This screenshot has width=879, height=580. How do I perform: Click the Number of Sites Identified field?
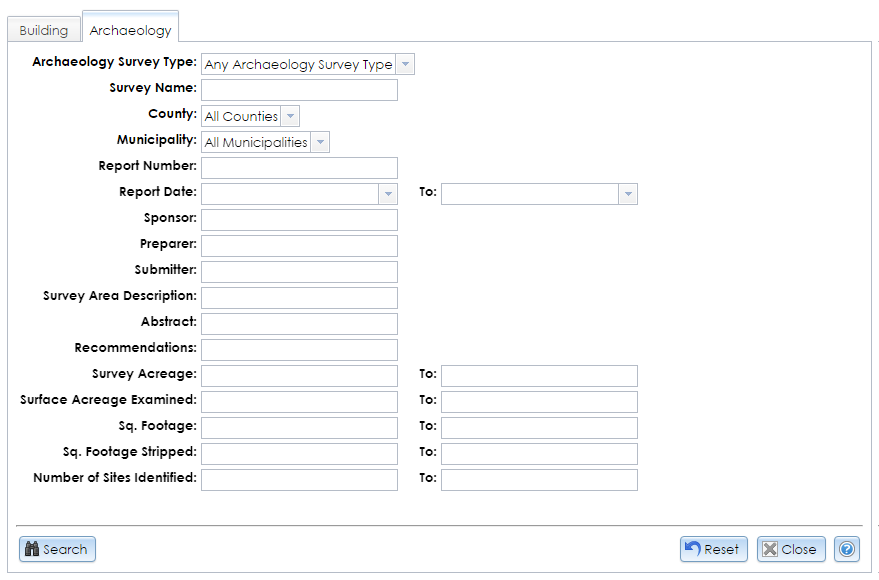pyautogui.click(x=299, y=479)
